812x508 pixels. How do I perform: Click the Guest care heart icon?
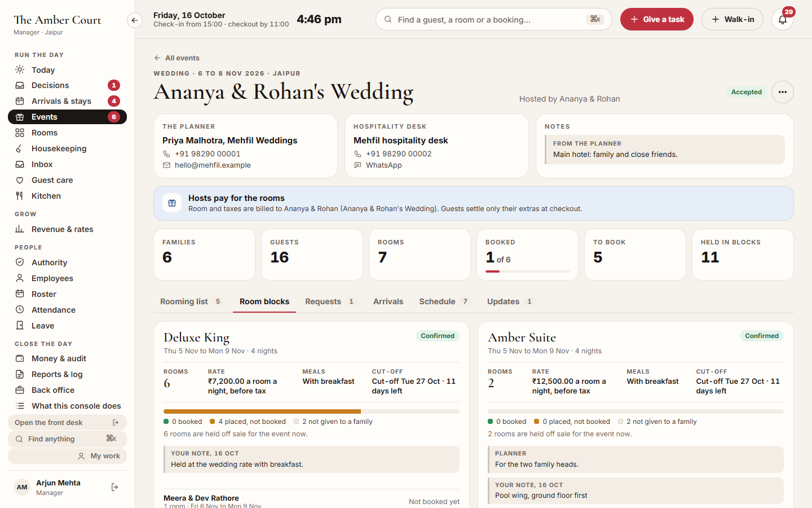tap(20, 180)
